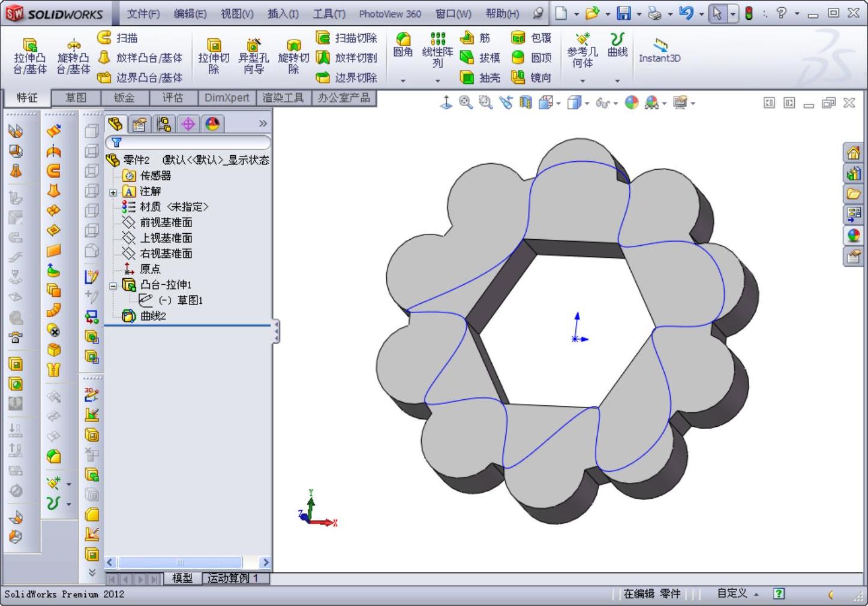Open the 工具(T) menu

pyautogui.click(x=329, y=14)
